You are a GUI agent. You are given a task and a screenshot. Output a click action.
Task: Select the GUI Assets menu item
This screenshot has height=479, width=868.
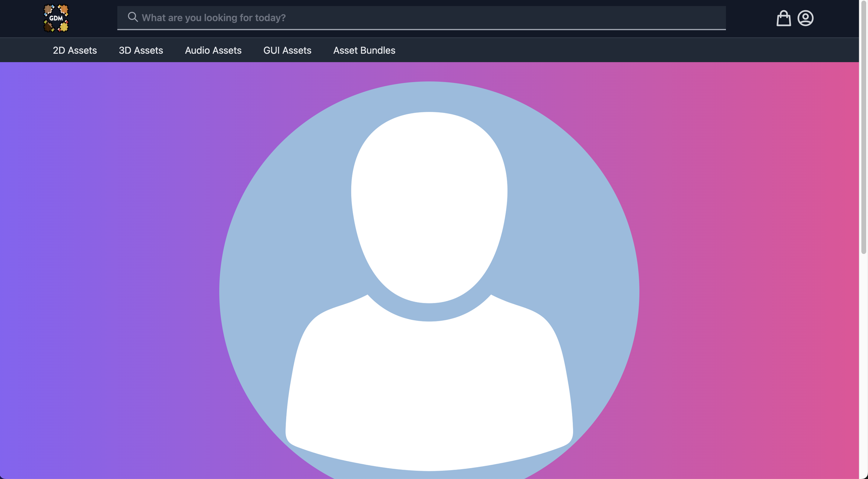click(287, 50)
